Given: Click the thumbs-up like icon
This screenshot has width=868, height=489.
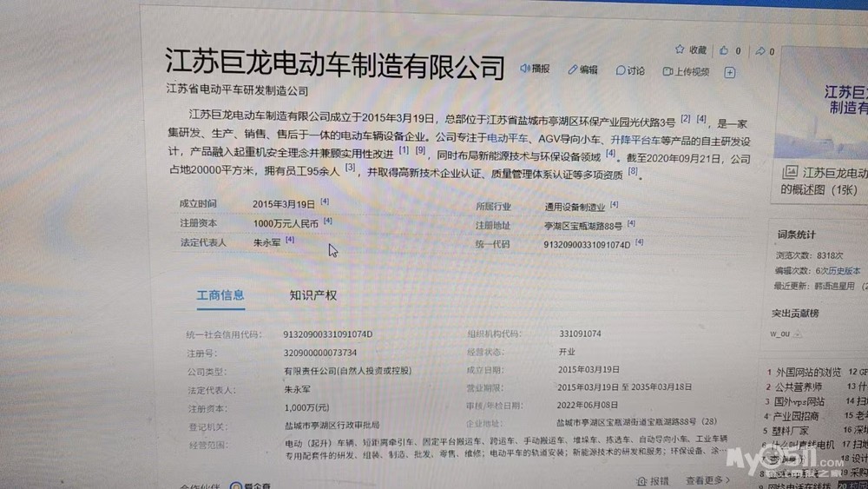Looking at the screenshot, I should pos(724,50).
